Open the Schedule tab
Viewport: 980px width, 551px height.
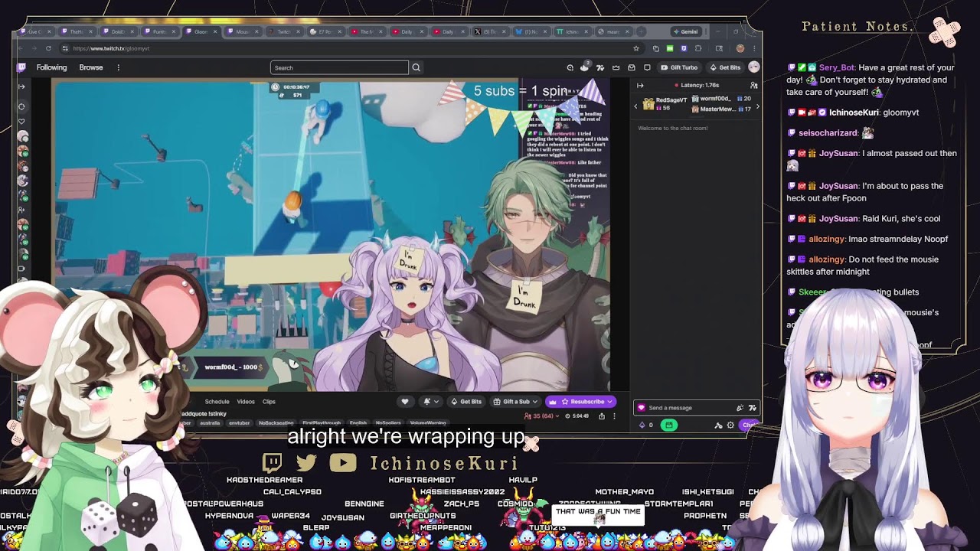pos(217,402)
